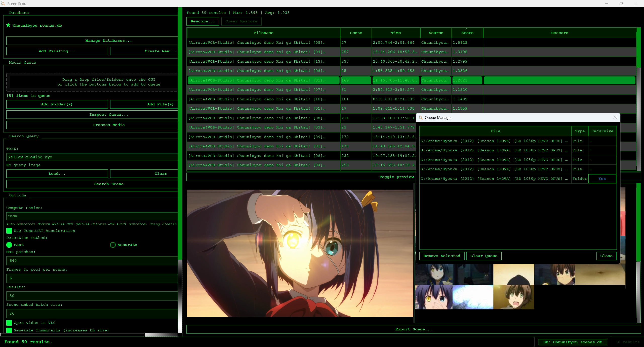Load a query image
This screenshot has height=347, width=644.
[x=57, y=173]
